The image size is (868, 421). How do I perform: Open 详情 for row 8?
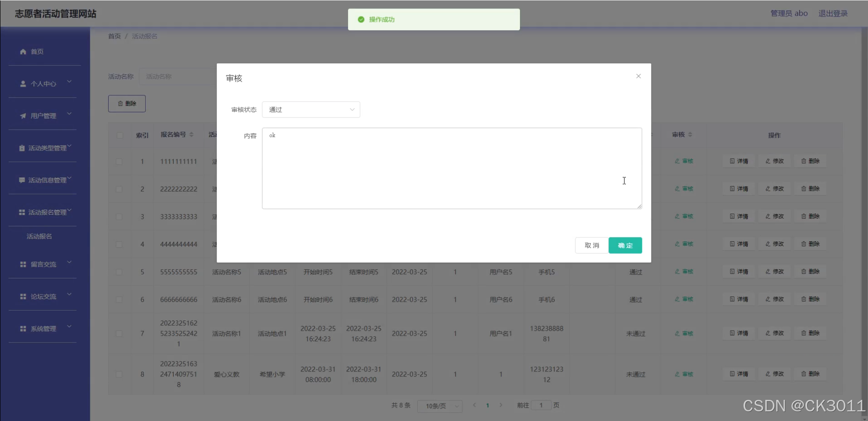(739, 374)
